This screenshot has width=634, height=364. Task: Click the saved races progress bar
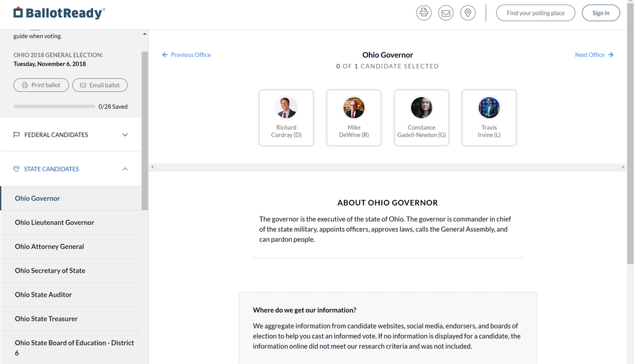54,107
